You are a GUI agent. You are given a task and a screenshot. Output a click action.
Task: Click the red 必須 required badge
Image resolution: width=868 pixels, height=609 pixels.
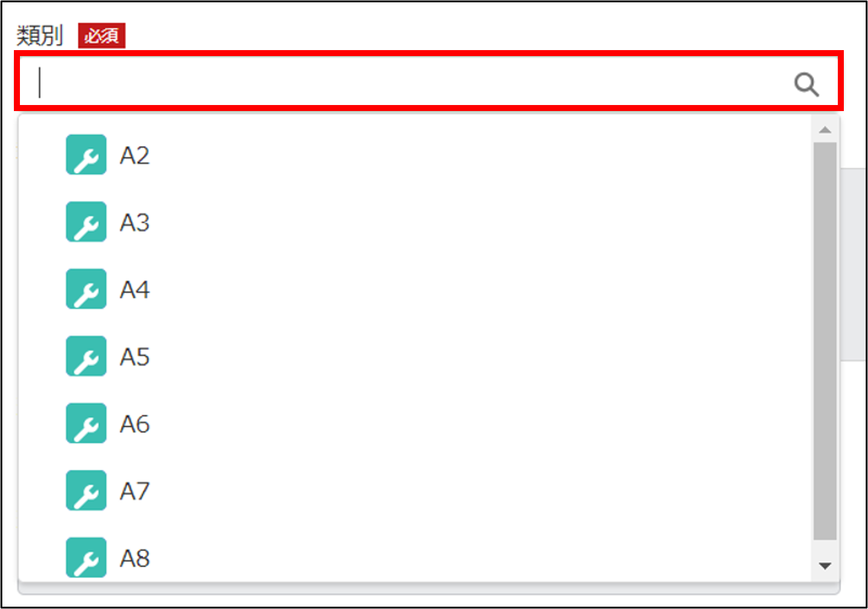click(101, 36)
